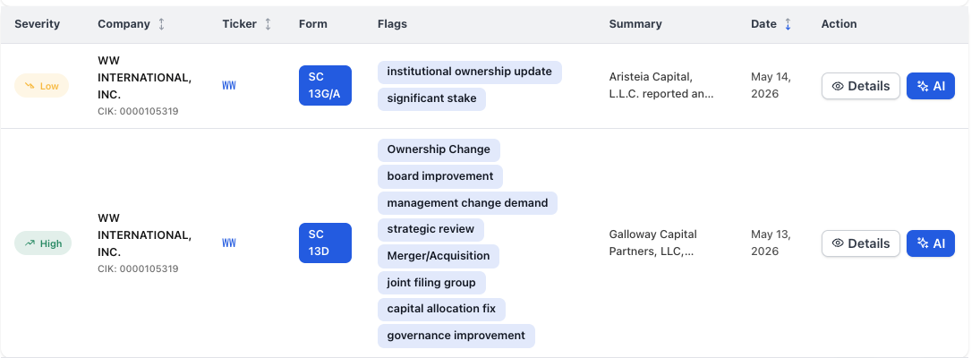
Task: Click the Aristeia Capital summary text
Action: coord(661,86)
